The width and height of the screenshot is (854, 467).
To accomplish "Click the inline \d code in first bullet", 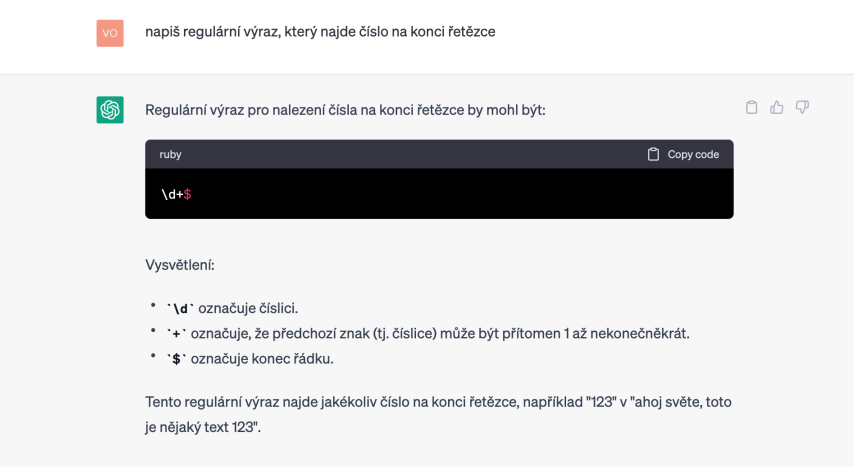I will point(181,309).
